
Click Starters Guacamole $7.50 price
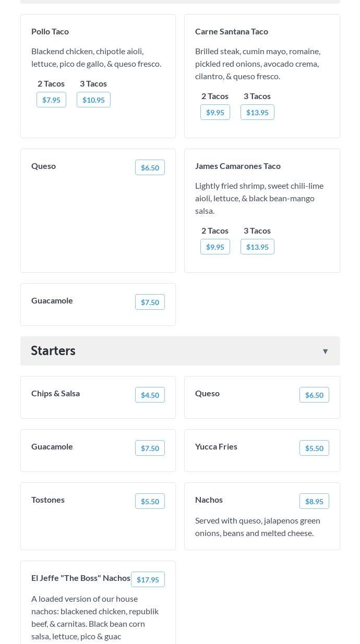pyautogui.click(x=150, y=448)
